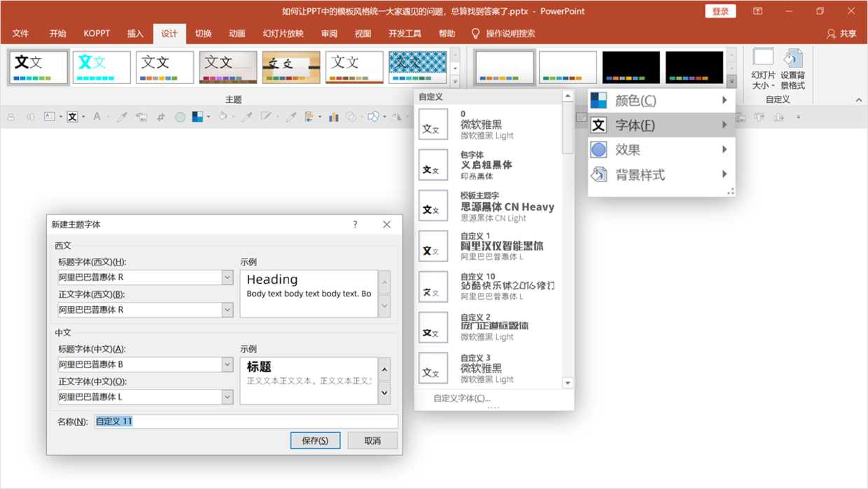Viewport: 868px width, 489px height.
Task: Open the KOPPT tab
Action: coord(97,34)
